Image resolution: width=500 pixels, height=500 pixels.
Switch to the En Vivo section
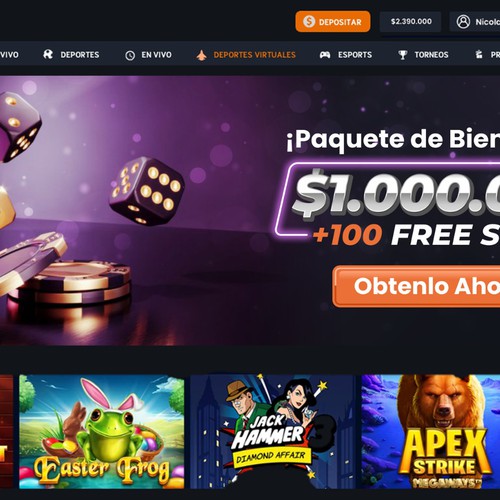156,55
